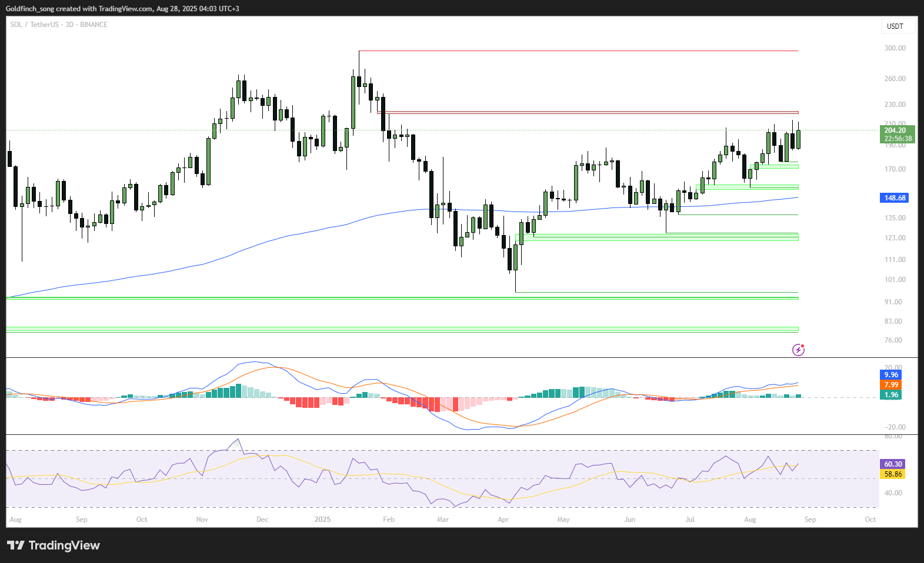Click the 123.00 price axis label
The image size is (924, 563).
point(895,238)
